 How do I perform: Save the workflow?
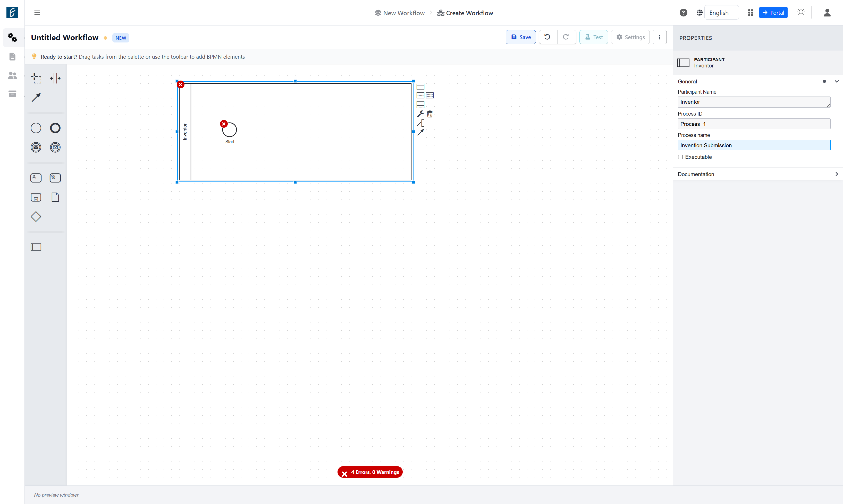(x=521, y=37)
